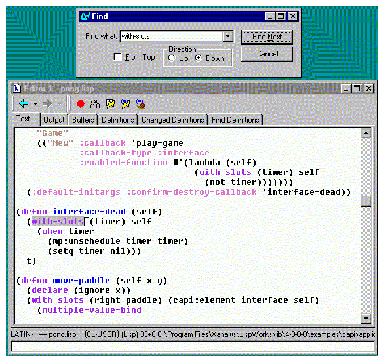This screenshot has width=385, height=363.
Task: Click the yellow compile definition toolbar icon
Action: (x=110, y=104)
